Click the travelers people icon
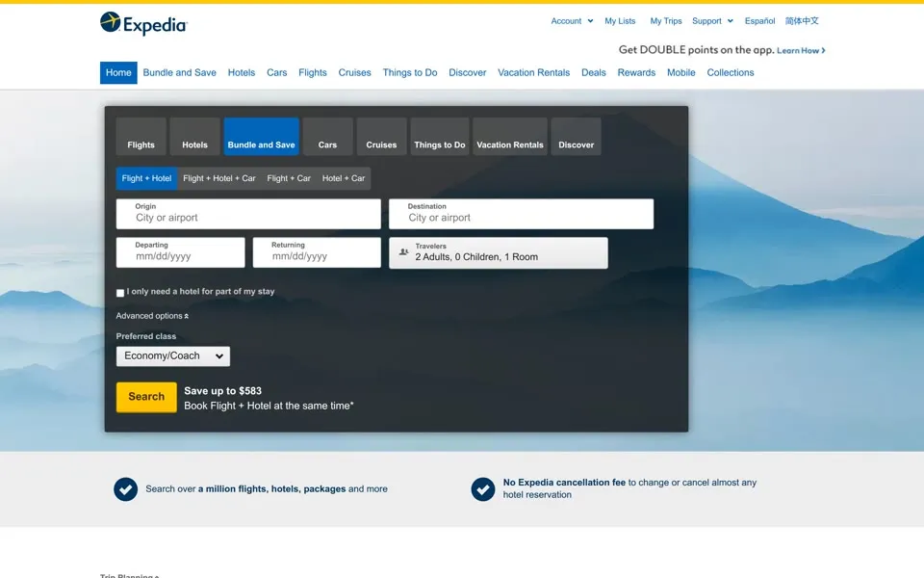The height and width of the screenshot is (578, 924). pyautogui.click(x=403, y=251)
